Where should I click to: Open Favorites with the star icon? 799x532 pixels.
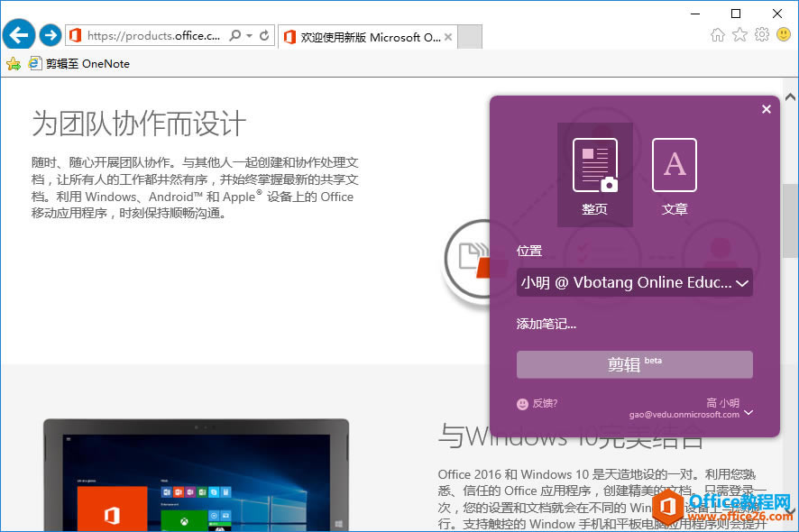click(739, 34)
